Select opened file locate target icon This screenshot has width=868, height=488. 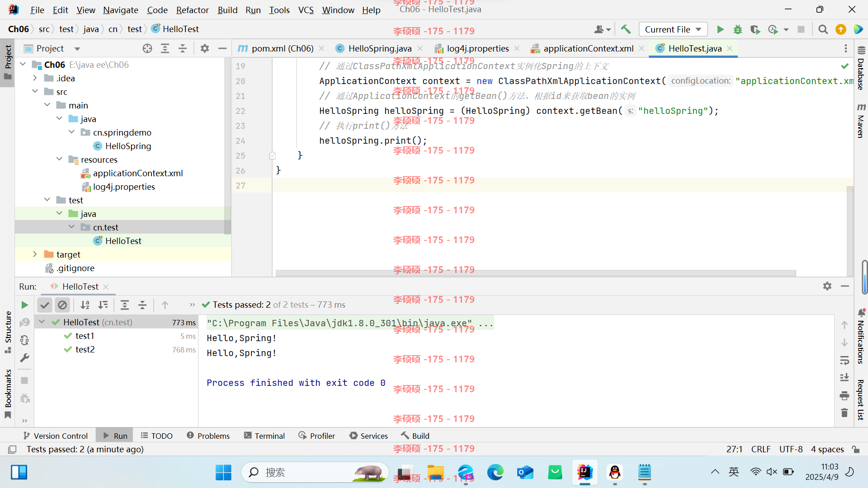tap(147, 48)
